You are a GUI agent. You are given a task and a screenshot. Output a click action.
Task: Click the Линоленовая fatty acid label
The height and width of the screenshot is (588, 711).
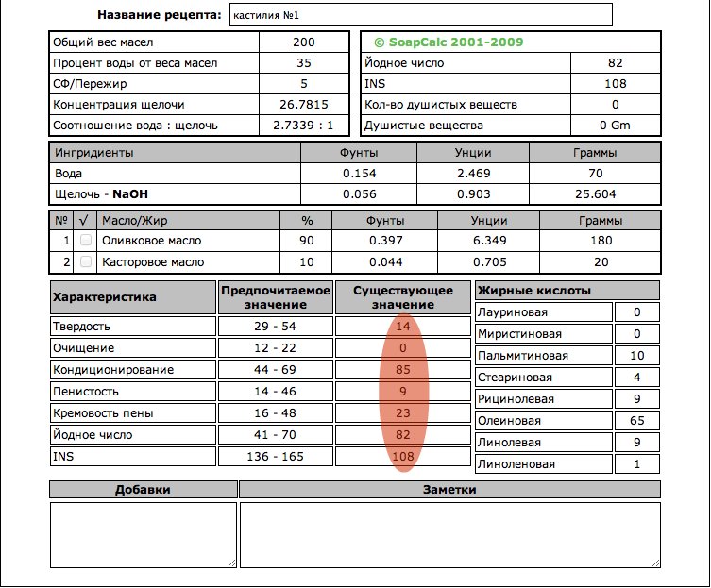pos(516,464)
